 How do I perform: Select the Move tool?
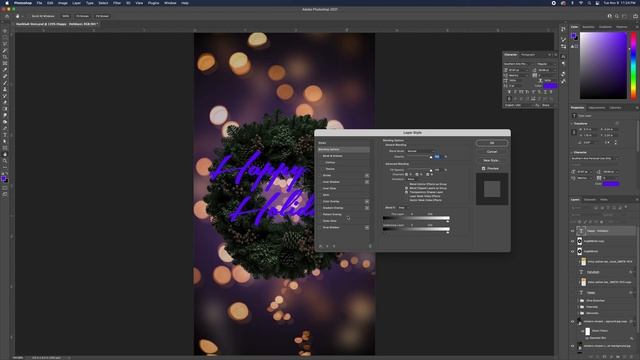[5, 31]
